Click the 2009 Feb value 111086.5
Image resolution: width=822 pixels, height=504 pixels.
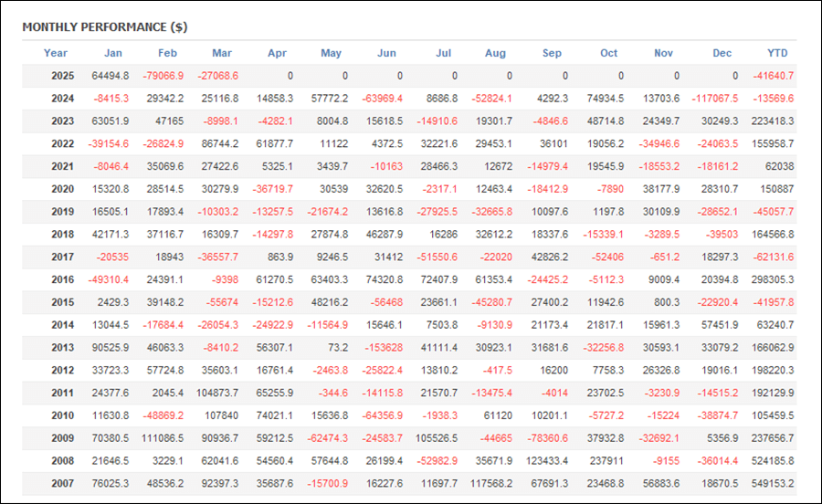coord(163,438)
